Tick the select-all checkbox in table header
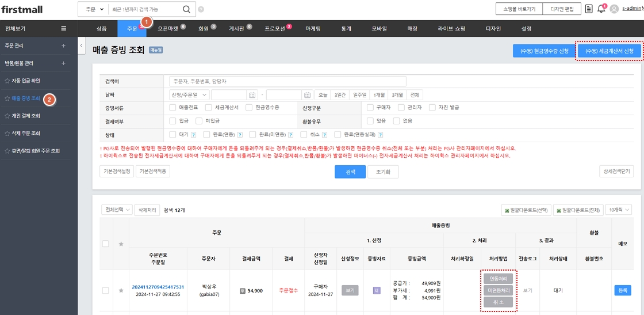 [106, 244]
